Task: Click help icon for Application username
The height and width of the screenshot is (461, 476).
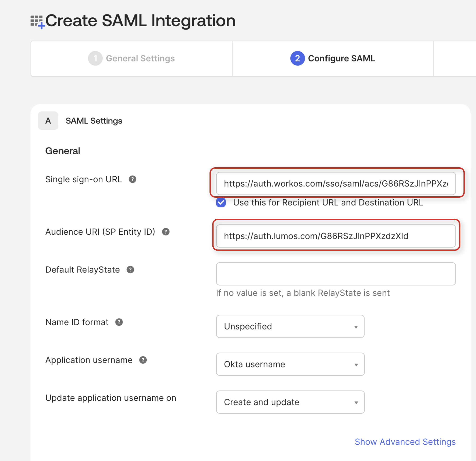Action: (143, 360)
